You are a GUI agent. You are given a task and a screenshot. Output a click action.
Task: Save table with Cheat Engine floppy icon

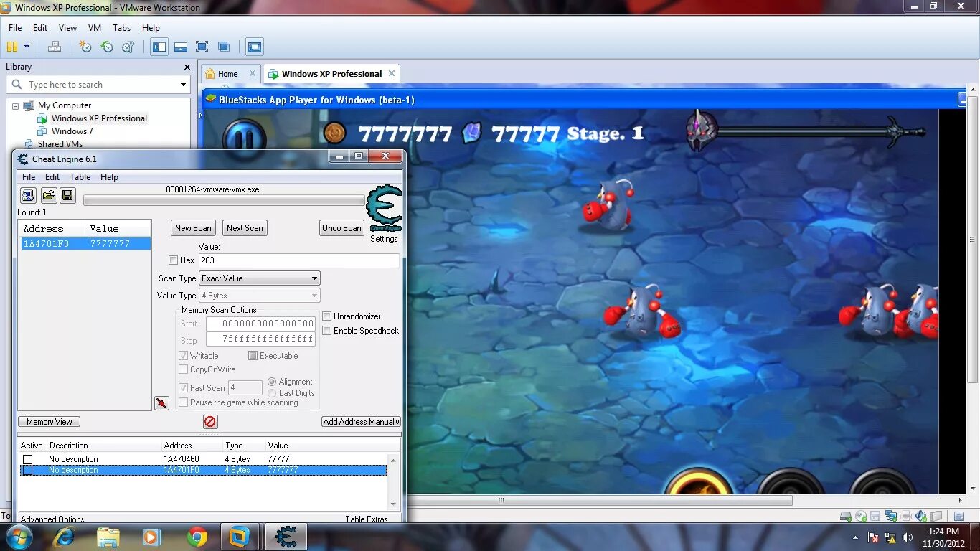tap(67, 195)
